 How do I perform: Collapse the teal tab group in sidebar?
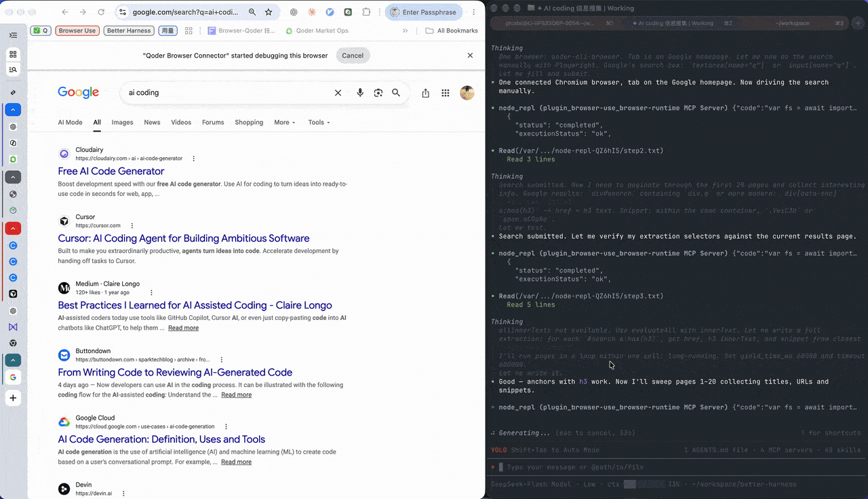tap(14, 361)
